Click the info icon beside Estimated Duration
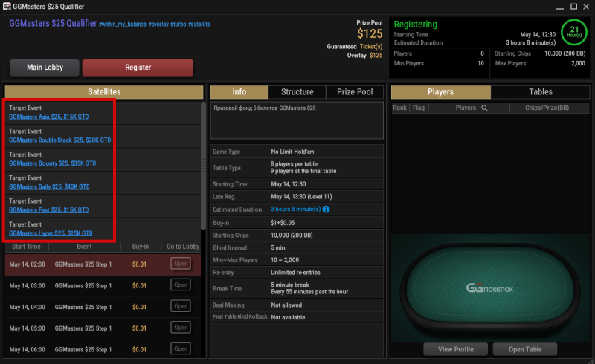Viewport: 595px width, 364px height. tap(326, 209)
